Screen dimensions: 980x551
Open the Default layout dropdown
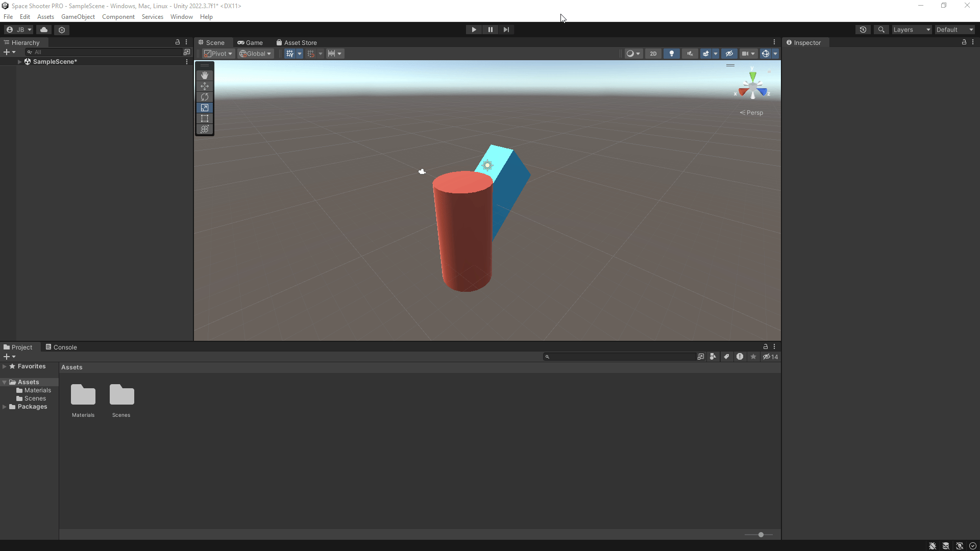[953, 30]
